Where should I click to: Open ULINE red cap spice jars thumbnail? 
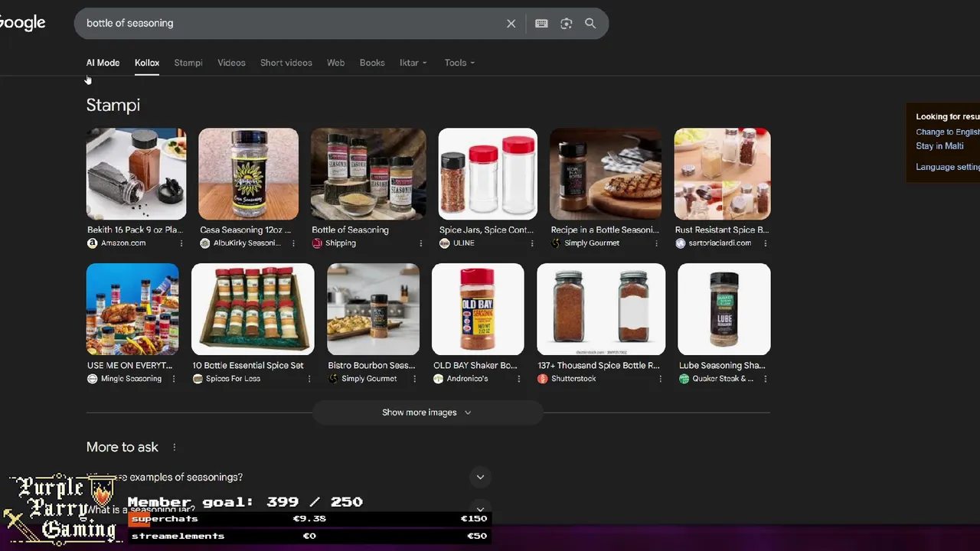point(488,174)
